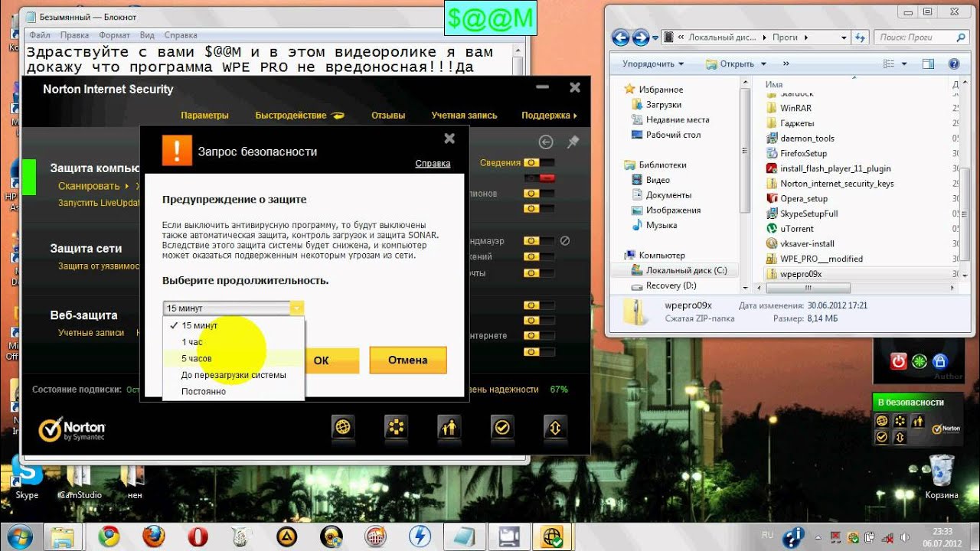980x551 pixels.
Task: Click the pin icon in Norton panel
Action: (x=572, y=142)
